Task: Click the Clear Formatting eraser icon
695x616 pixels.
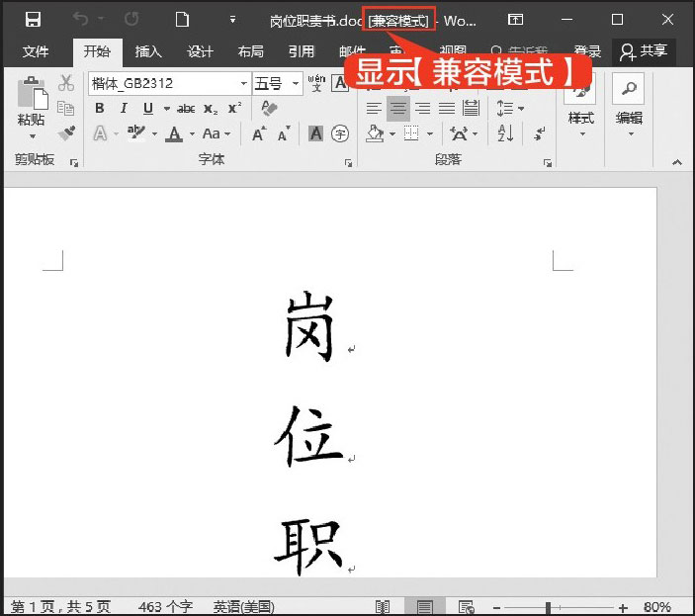Action: pyautogui.click(x=270, y=109)
